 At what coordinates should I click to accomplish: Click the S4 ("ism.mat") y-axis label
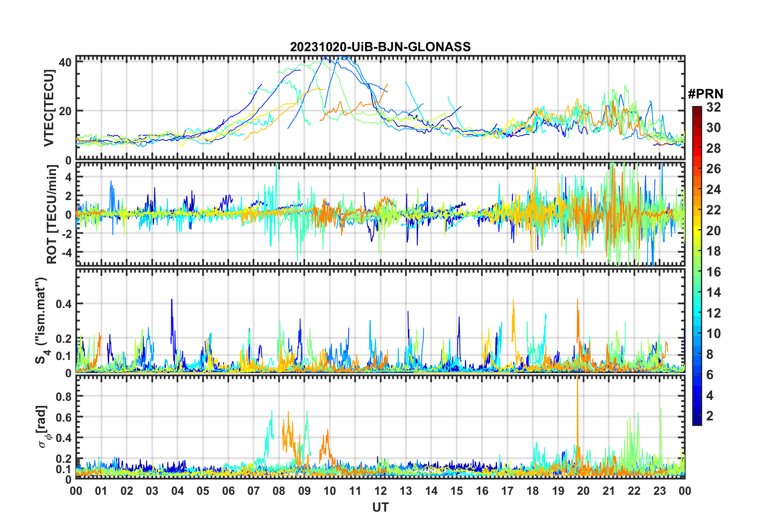pyautogui.click(x=42, y=320)
